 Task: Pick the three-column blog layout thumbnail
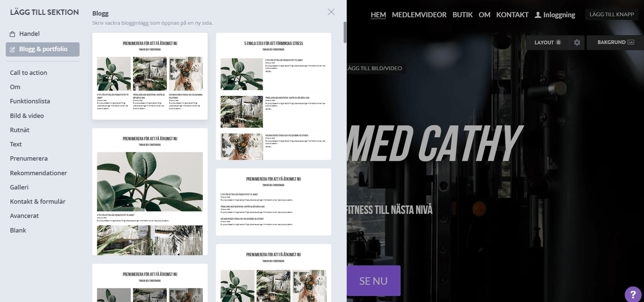click(x=150, y=76)
